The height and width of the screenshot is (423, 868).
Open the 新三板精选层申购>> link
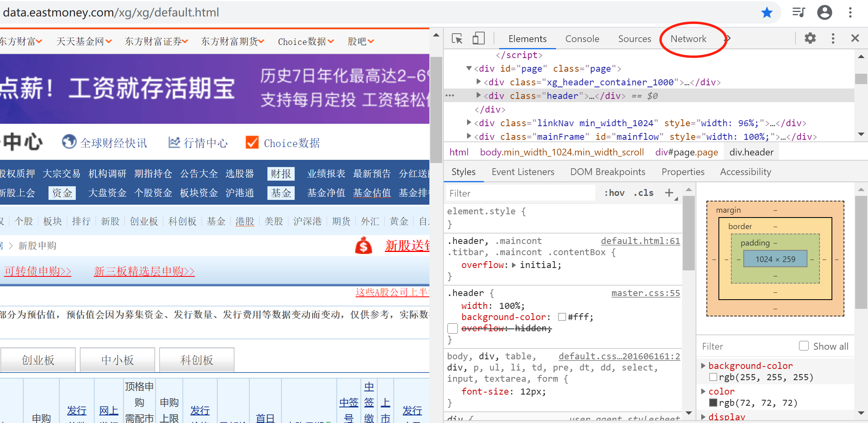click(x=144, y=271)
